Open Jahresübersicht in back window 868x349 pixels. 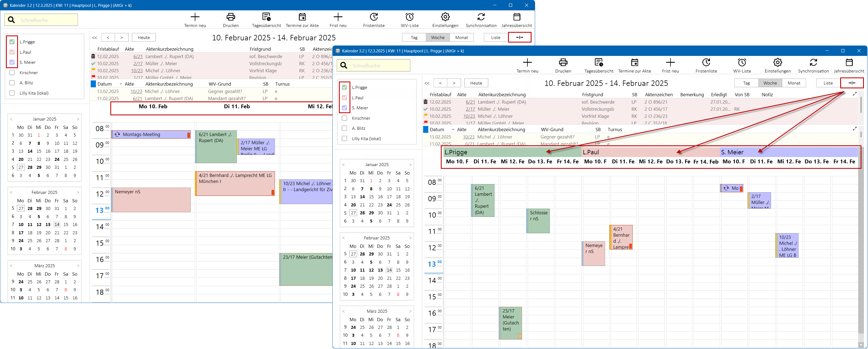[517, 17]
